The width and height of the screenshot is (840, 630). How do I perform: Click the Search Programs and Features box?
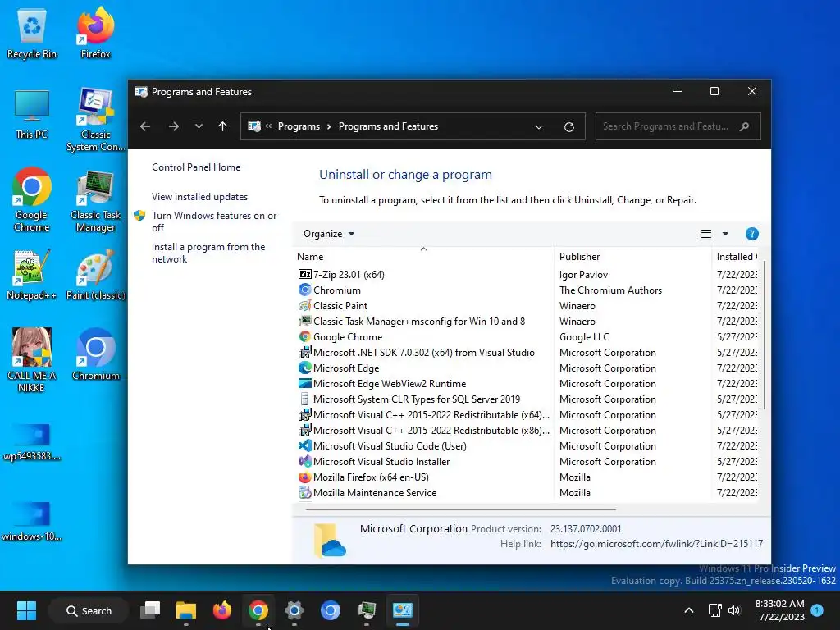[678, 126]
